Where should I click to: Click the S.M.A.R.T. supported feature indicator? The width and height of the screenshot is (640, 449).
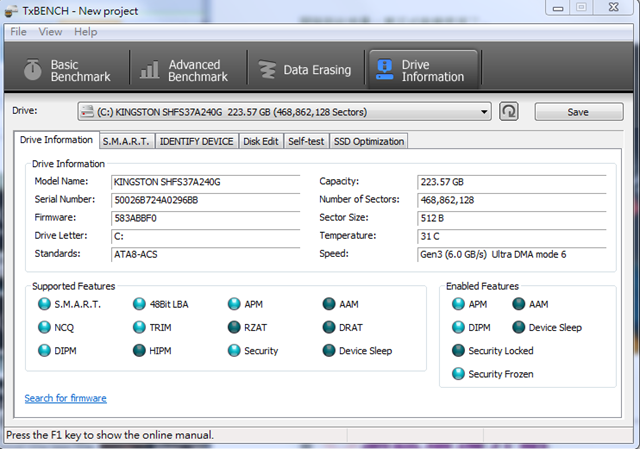(44, 304)
